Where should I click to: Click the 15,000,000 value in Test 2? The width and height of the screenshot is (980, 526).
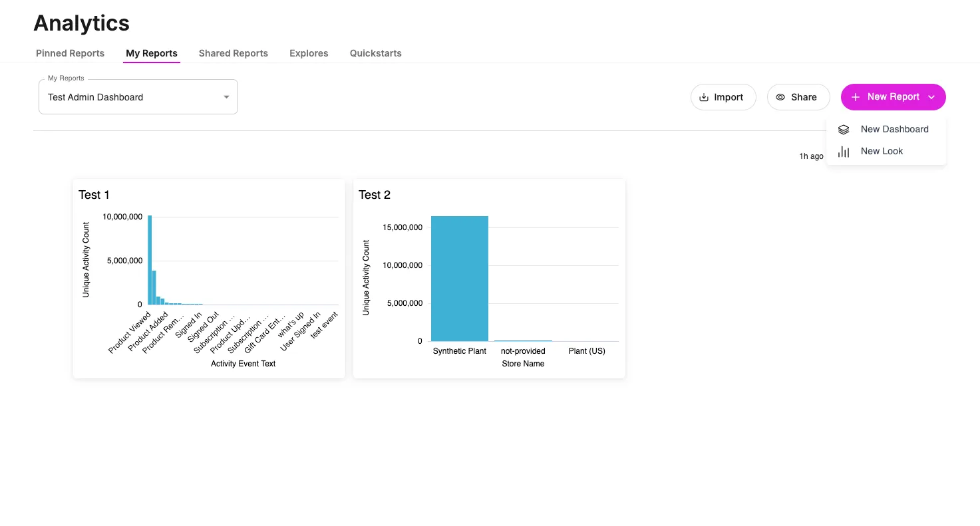[x=403, y=227]
